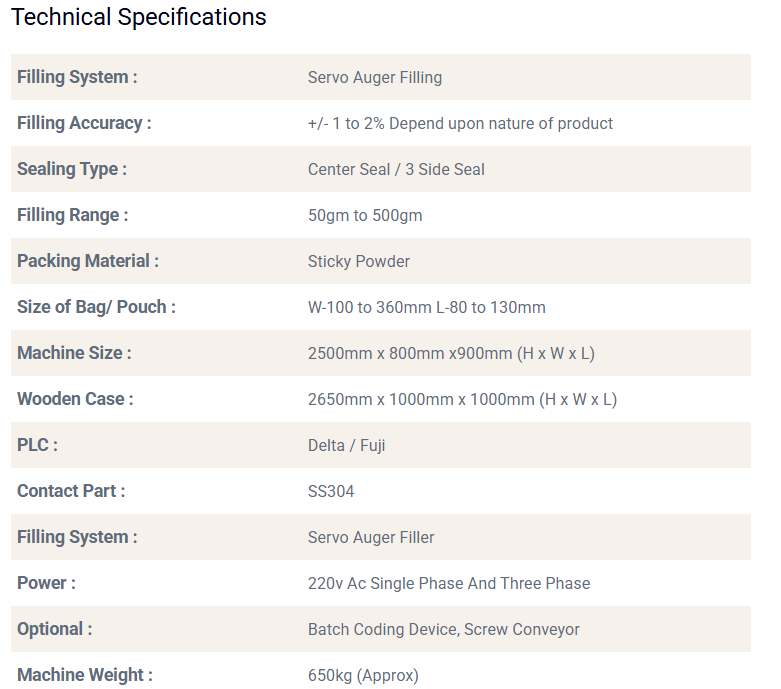Click the 50gm to 500gm value

click(365, 215)
